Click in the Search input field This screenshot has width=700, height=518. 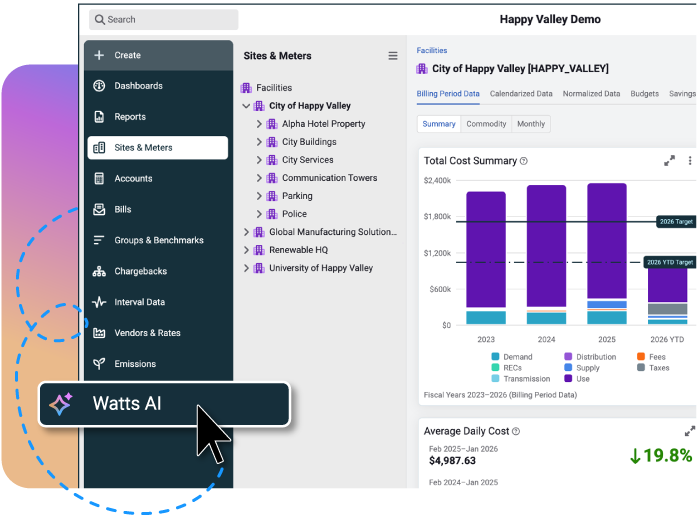(x=163, y=20)
